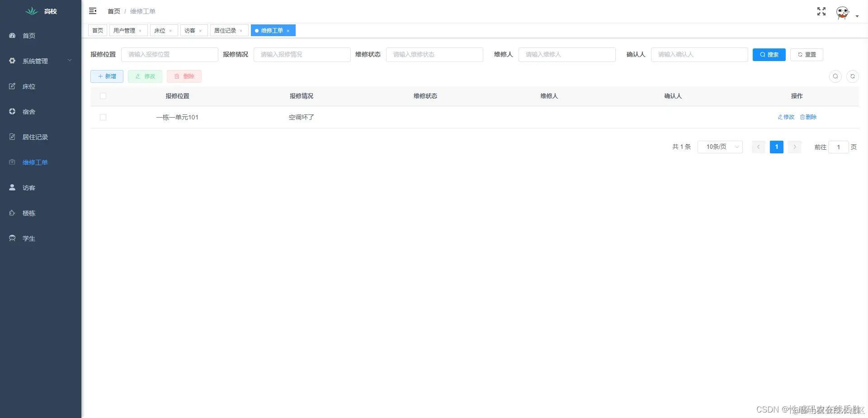Switch to the 用户管理 tab
The width and height of the screenshot is (868, 418).
pos(125,30)
